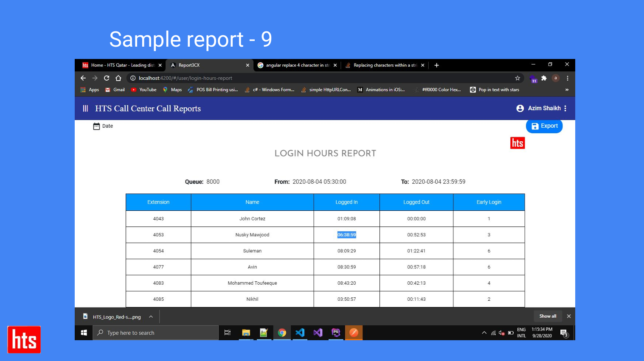This screenshot has height=361, width=644.
Task: Open a new browser tab
Action: [x=436, y=65]
